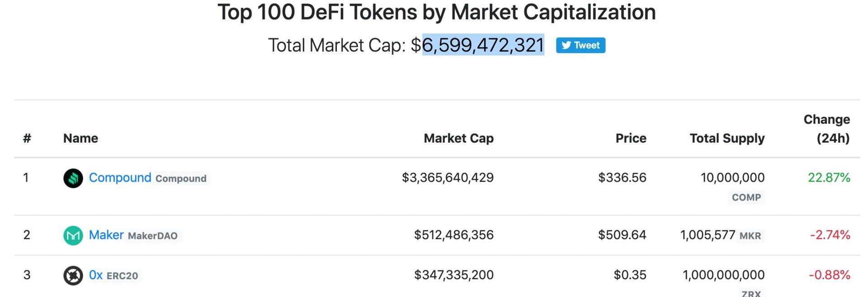Click the Change (24h) column header
Image resolution: width=868 pixels, height=297 pixels.
point(827,129)
